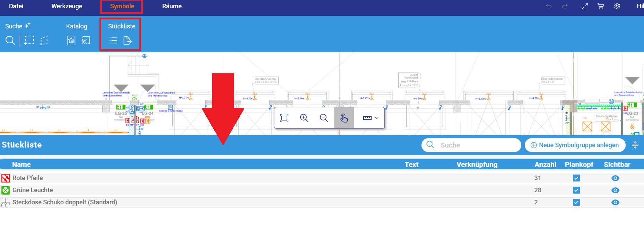
Task: Zoom out of the floor plan
Action: coord(324,118)
